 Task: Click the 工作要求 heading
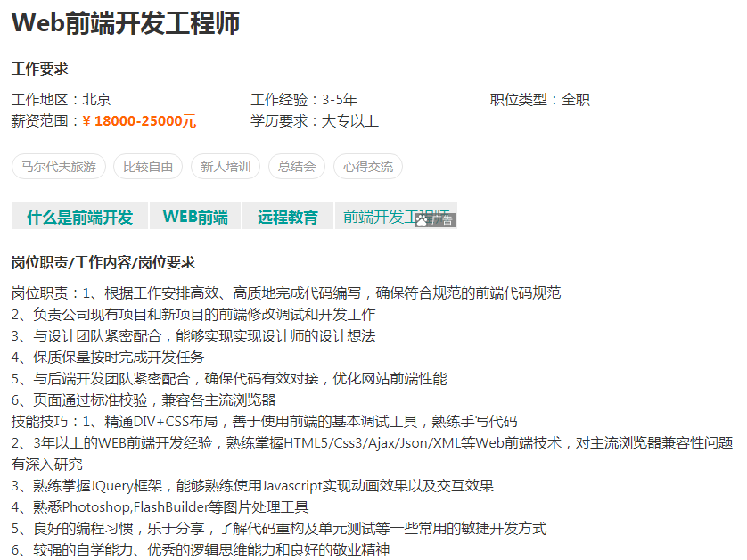pyautogui.click(x=40, y=69)
